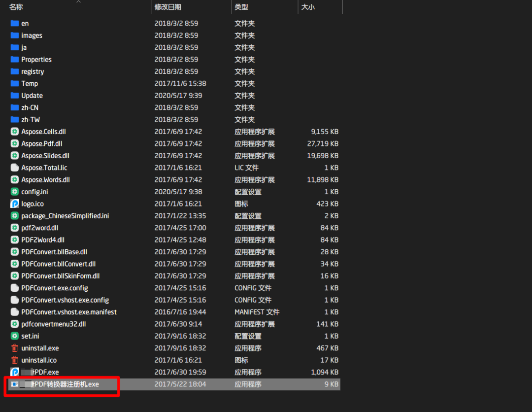Click the images folder icon
The height and width of the screenshot is (412, 532).
pyautogui.click(x=15, y=35)
